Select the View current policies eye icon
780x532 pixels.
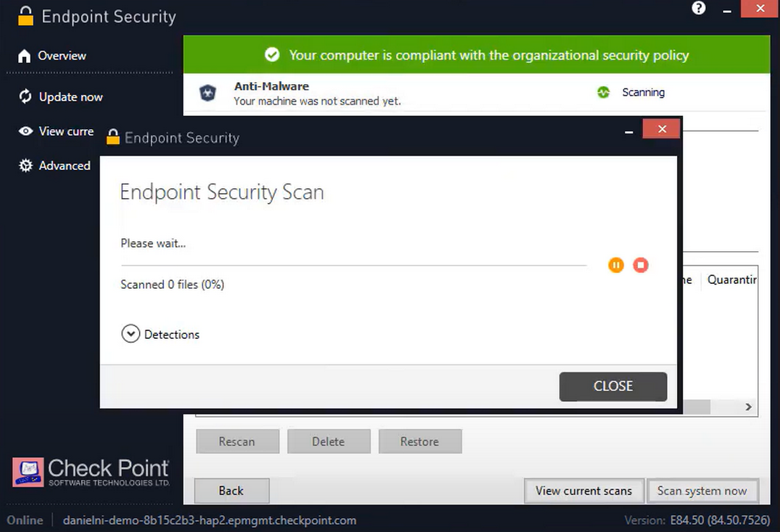coord(25,131)
